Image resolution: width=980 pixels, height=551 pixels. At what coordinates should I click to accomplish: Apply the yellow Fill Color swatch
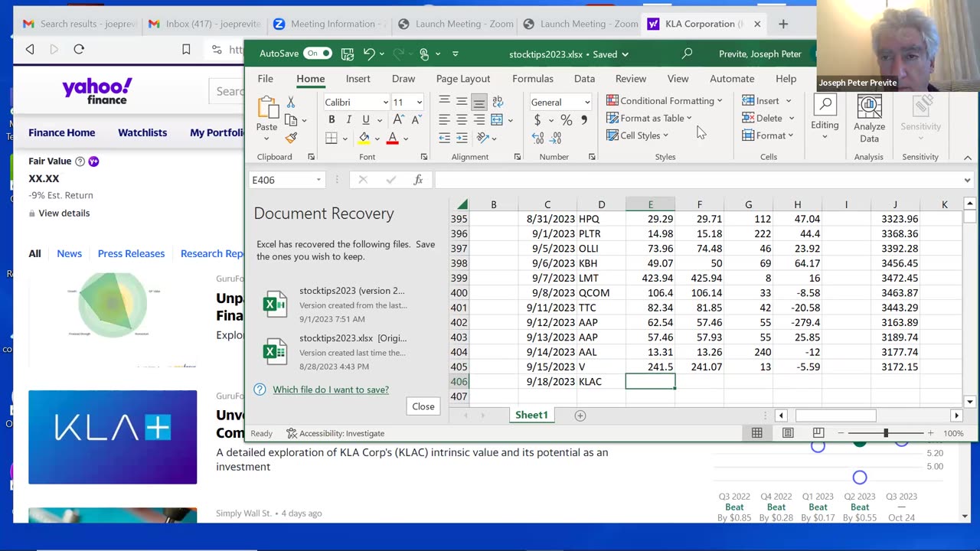coord(364,139)
